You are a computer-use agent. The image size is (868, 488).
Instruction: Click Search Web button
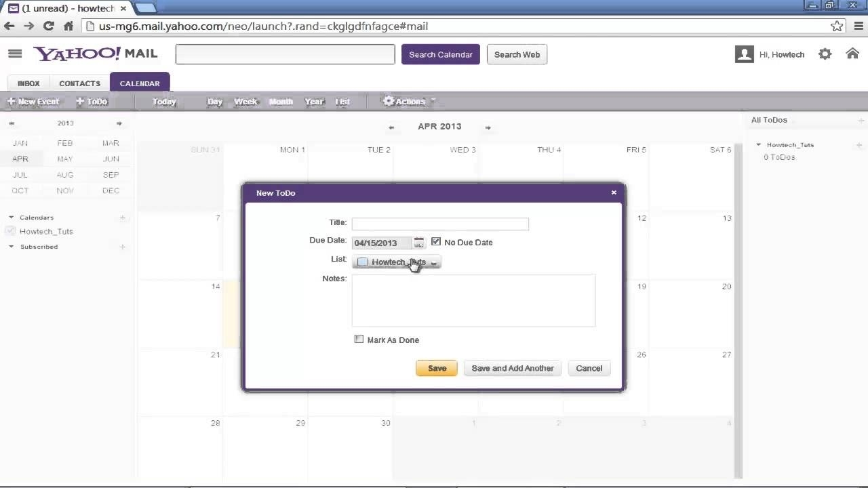(517, 54)
